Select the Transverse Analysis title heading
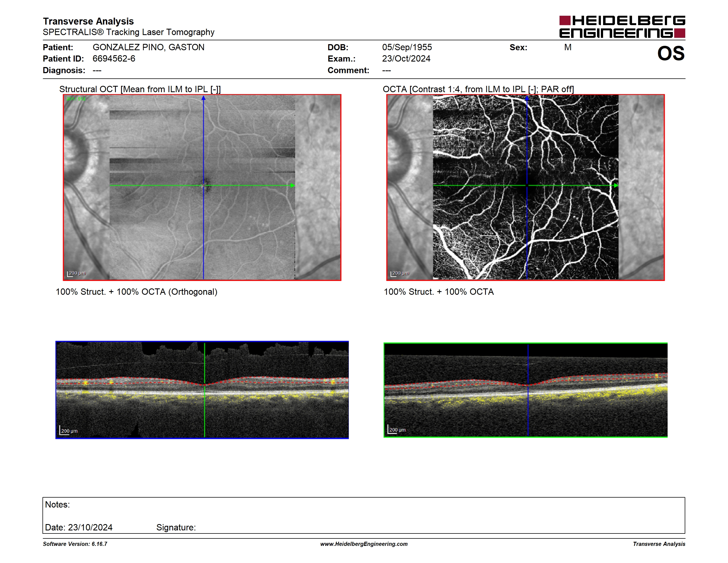Screen dimensions: 728x563 point(88,21)
